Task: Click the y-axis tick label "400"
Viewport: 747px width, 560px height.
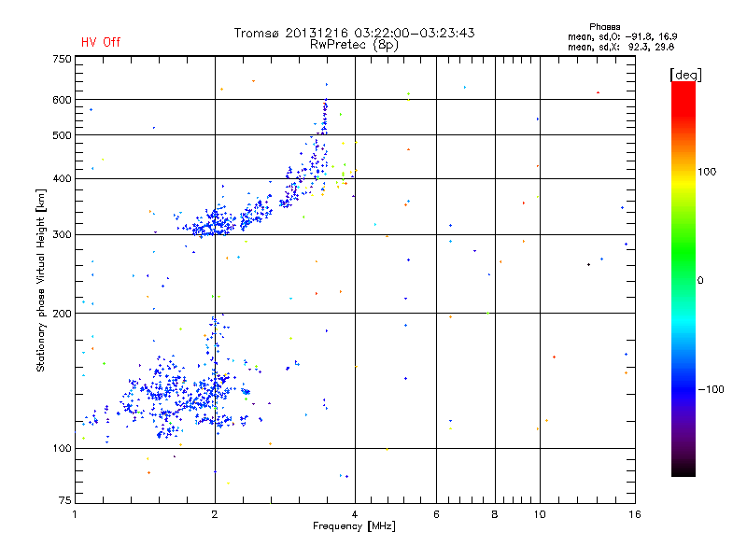Action: [x=62, y=179]
